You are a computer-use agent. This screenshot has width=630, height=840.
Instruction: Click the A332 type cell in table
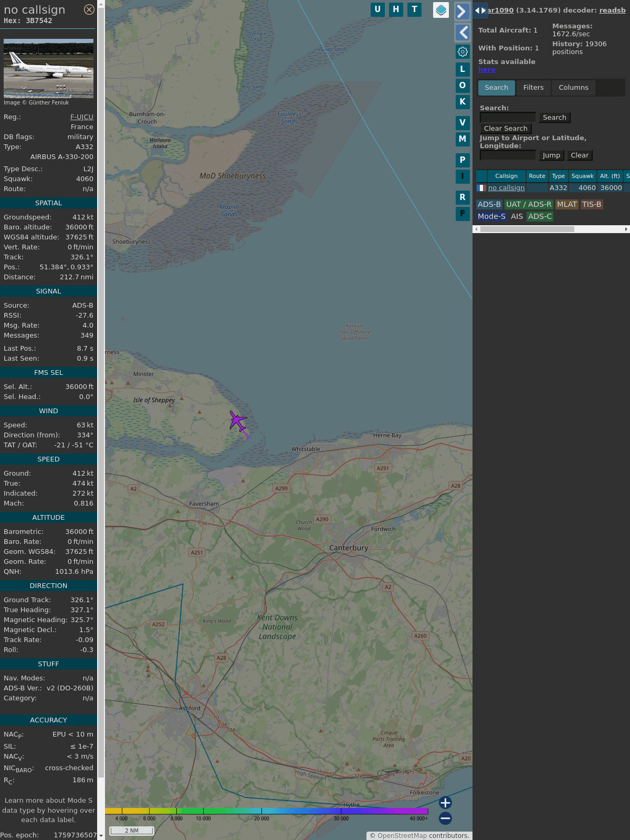tap(558, 188)
